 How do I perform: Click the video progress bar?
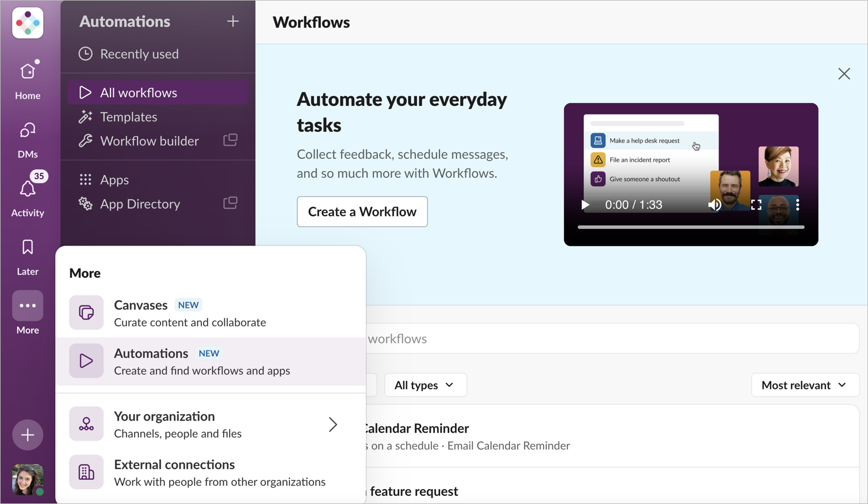[691, 227]
